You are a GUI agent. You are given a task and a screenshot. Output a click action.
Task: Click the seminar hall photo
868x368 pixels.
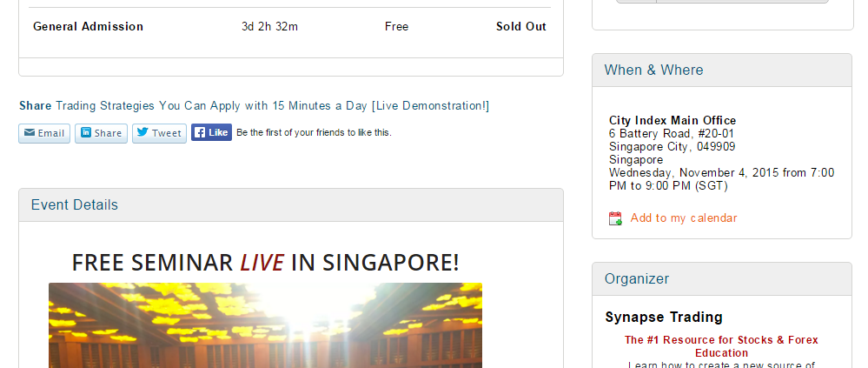pos(265,325)
